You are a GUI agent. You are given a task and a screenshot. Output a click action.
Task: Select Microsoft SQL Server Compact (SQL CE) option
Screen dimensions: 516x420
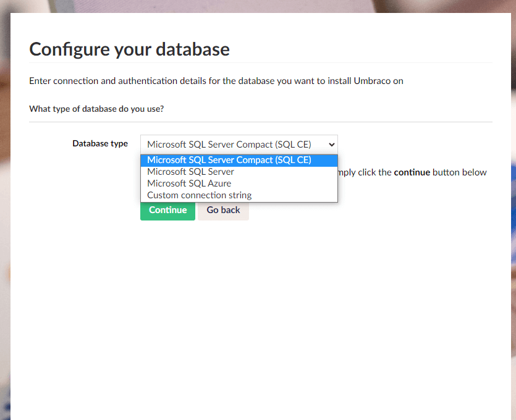tap(239, 160)
